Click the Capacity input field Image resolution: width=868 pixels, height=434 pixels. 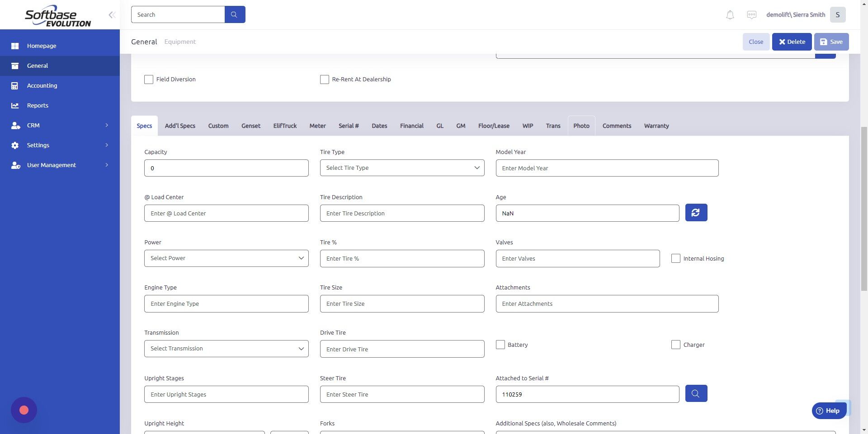click(226, 168)
